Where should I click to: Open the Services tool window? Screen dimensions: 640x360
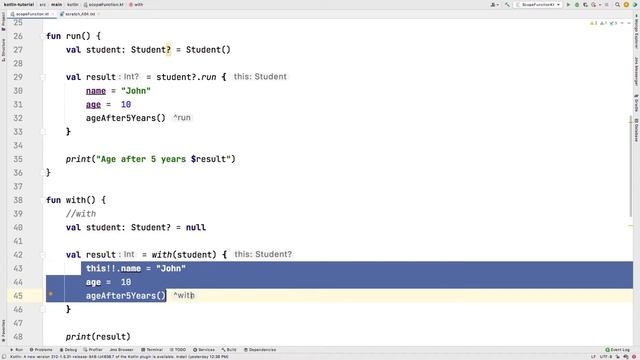click(204, 350)
